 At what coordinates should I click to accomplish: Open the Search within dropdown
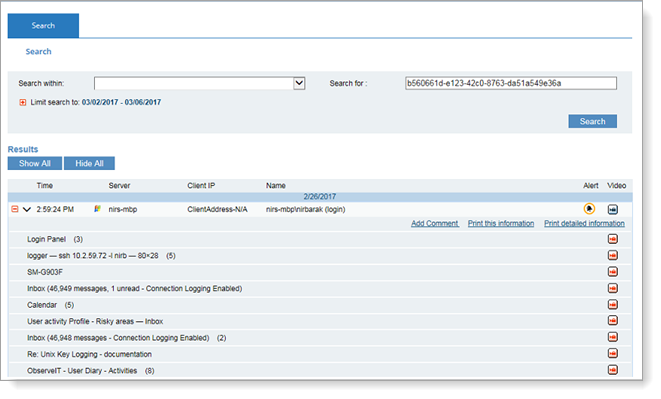pyautogui.click(x=299, y=83)
